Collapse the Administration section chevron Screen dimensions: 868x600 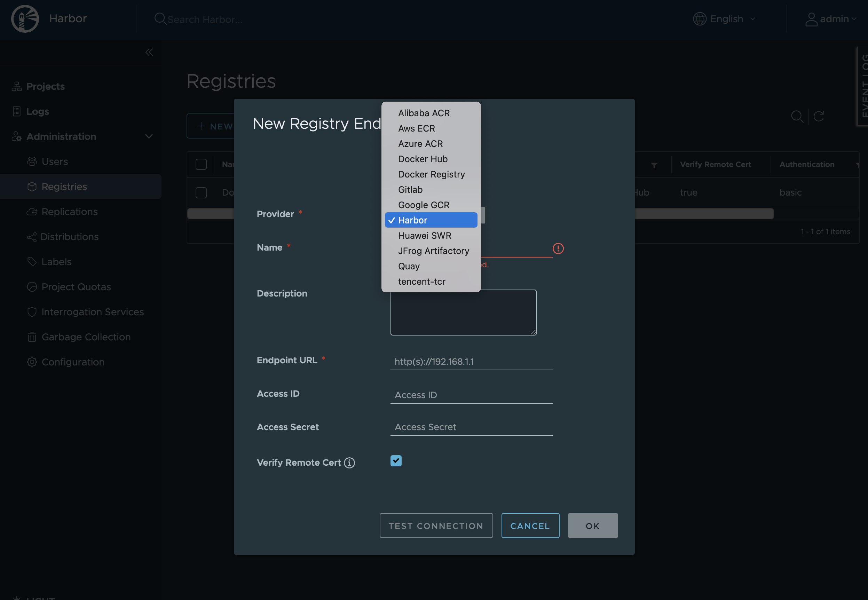149,136
